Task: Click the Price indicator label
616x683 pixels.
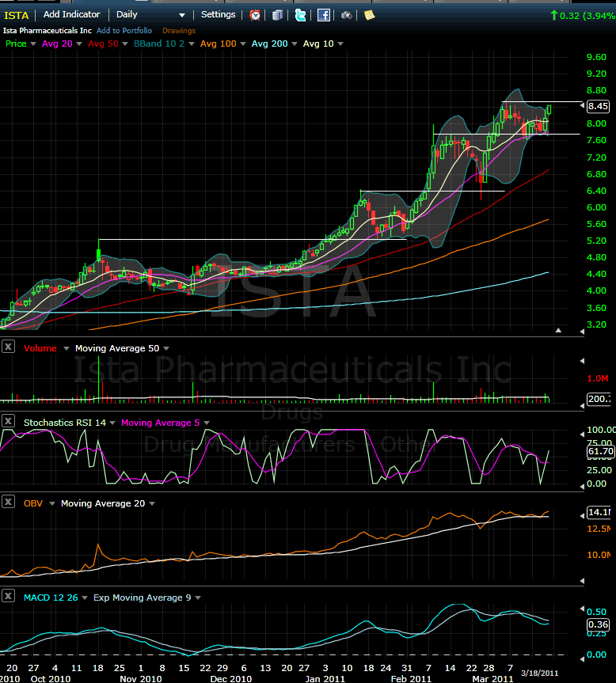Action: pos(16,44)
